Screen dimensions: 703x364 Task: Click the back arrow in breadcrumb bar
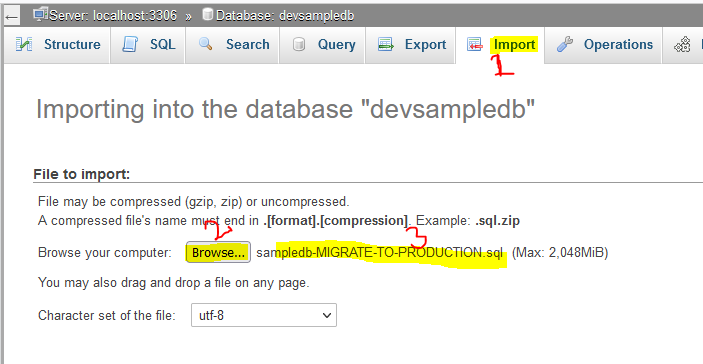point(12,17)
